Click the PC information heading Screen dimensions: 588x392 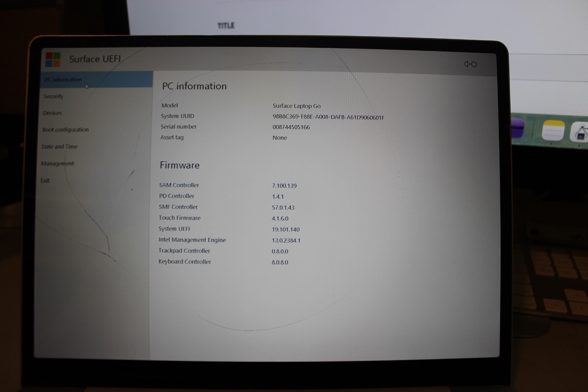point(194,86)
